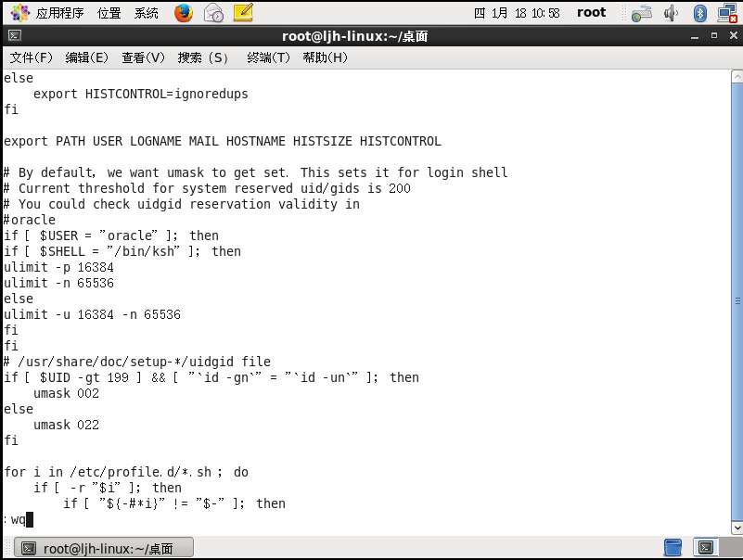Click the '# /usr/share/doc/setup-*/uidgid file' comment
Image resolution: width=743 pixels, height=560 pixels.
point(137,362)
